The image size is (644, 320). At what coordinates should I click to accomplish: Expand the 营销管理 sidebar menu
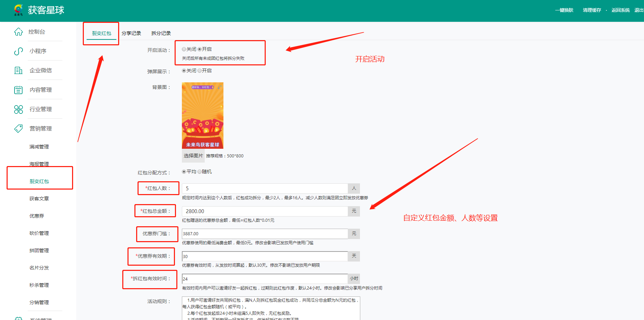point(41,129)
